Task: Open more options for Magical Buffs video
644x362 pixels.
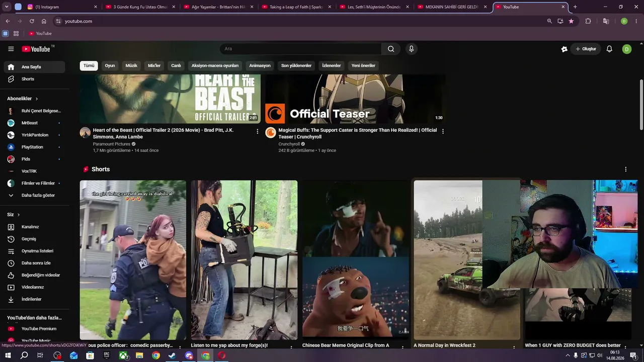Action: pos(443,131)
